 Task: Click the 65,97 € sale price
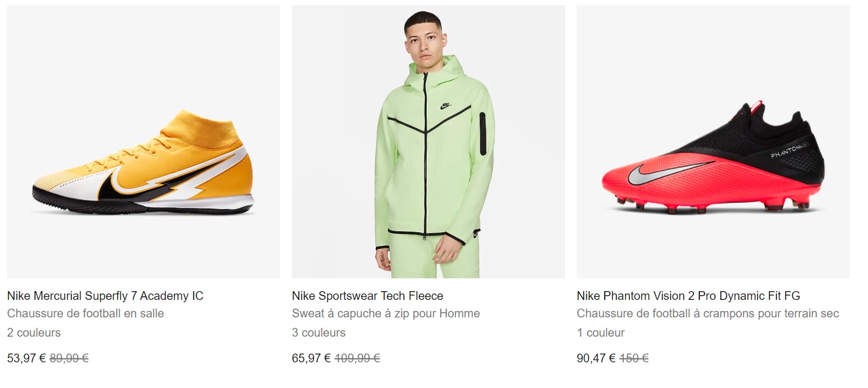tap(311, 358)
